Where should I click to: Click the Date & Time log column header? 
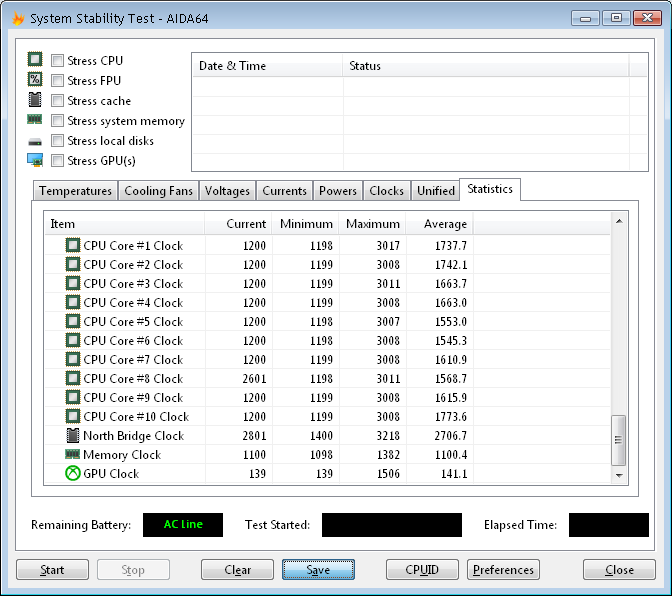point(268,66)
